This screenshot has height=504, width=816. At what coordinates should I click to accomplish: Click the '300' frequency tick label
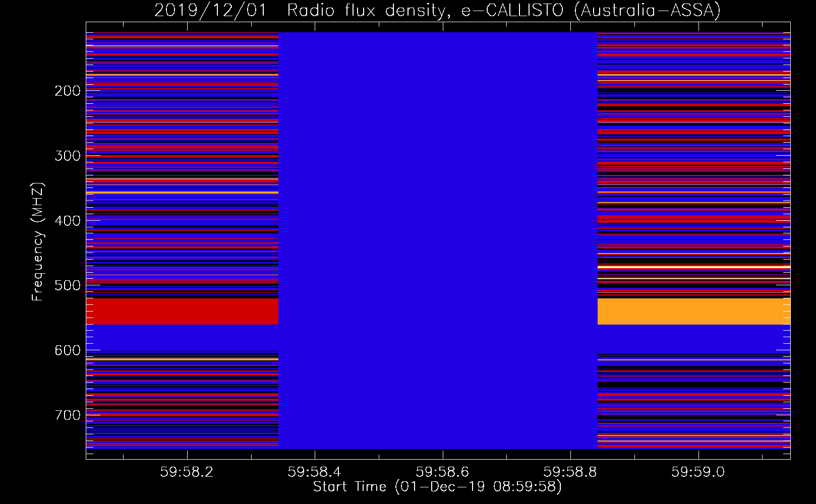click(68, 156)
